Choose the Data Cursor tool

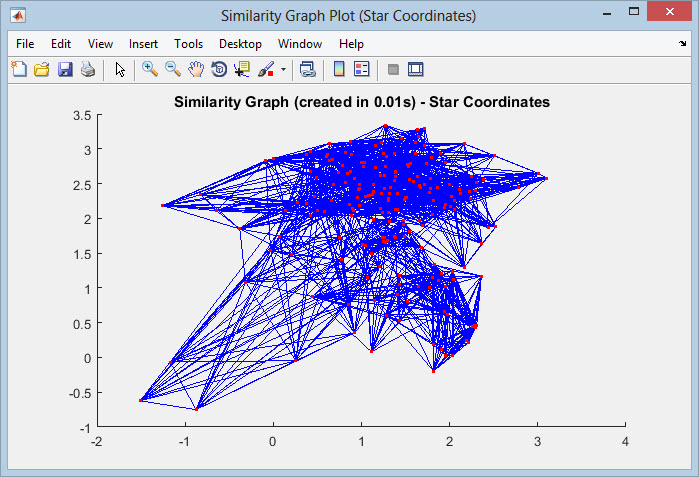coord(242,69)
